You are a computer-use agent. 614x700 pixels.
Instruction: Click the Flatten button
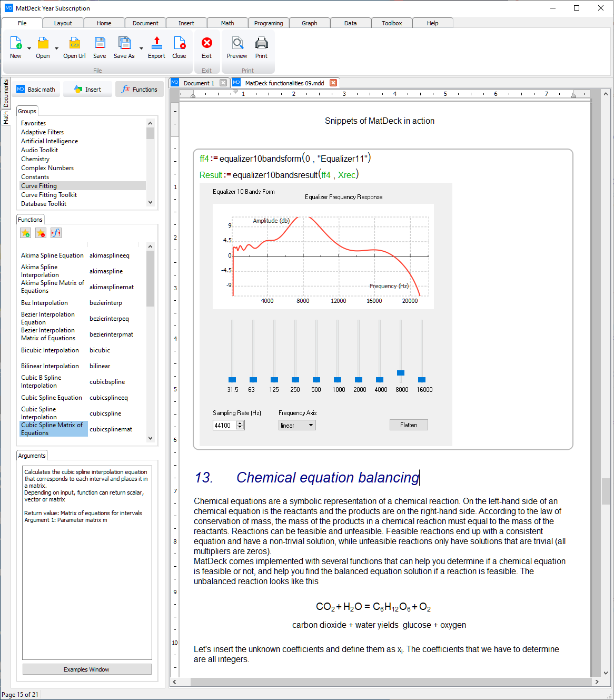(x=409, y=425)
